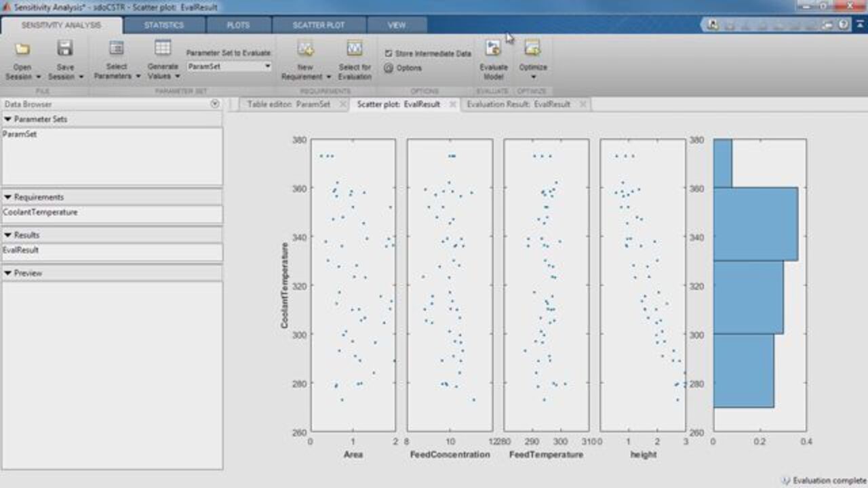Image resolution: width=868 pixels, height=488 pixels.
Task: Click the New Requirement icon
Action: [x=305, y=49]
